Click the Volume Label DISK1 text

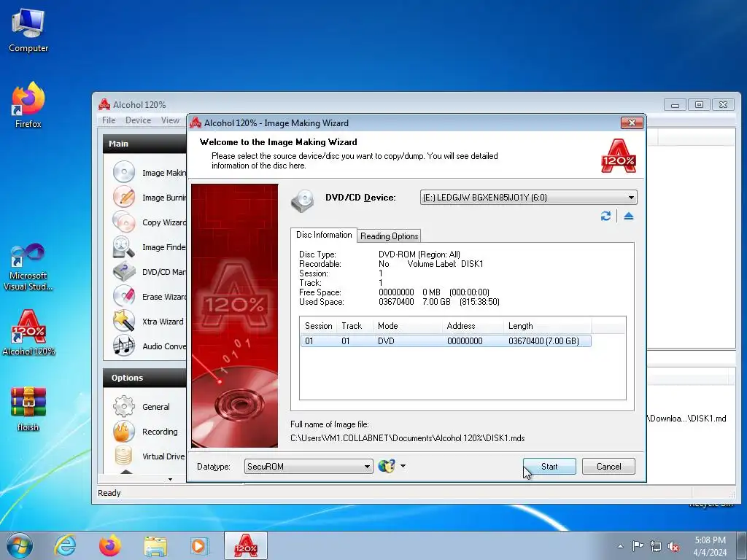[446, 264]
